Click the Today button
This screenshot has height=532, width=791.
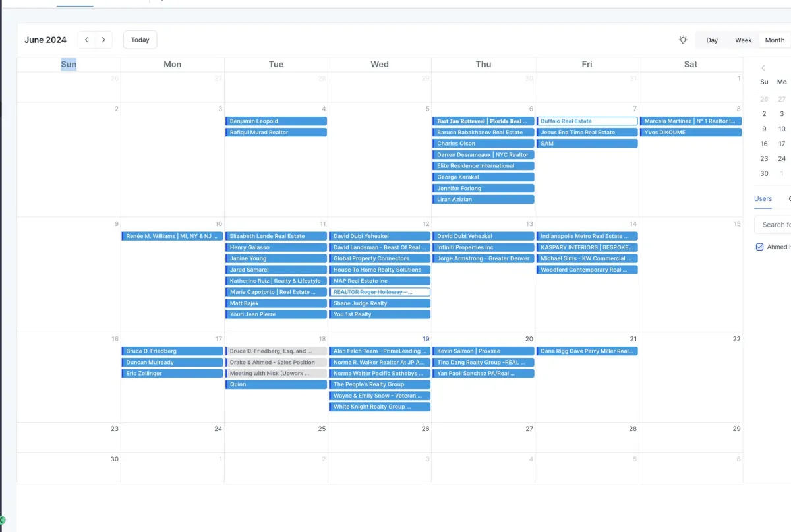coord(140,40)
